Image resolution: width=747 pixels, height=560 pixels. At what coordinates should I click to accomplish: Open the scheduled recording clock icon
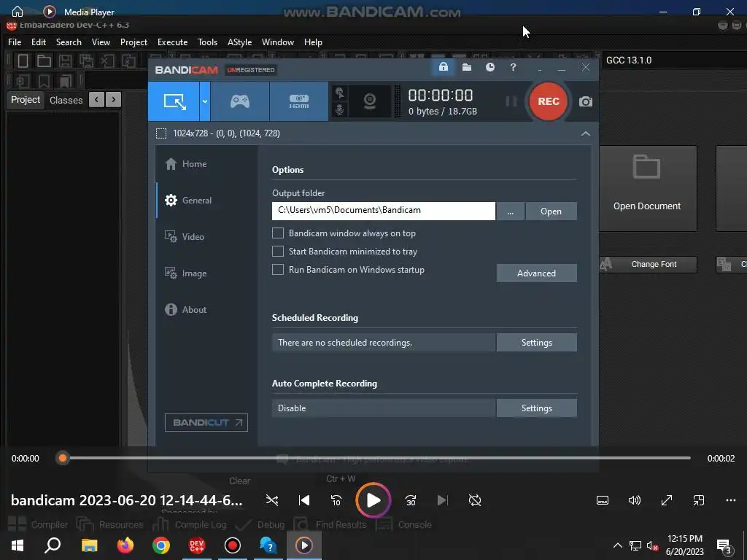click(489, 67)
